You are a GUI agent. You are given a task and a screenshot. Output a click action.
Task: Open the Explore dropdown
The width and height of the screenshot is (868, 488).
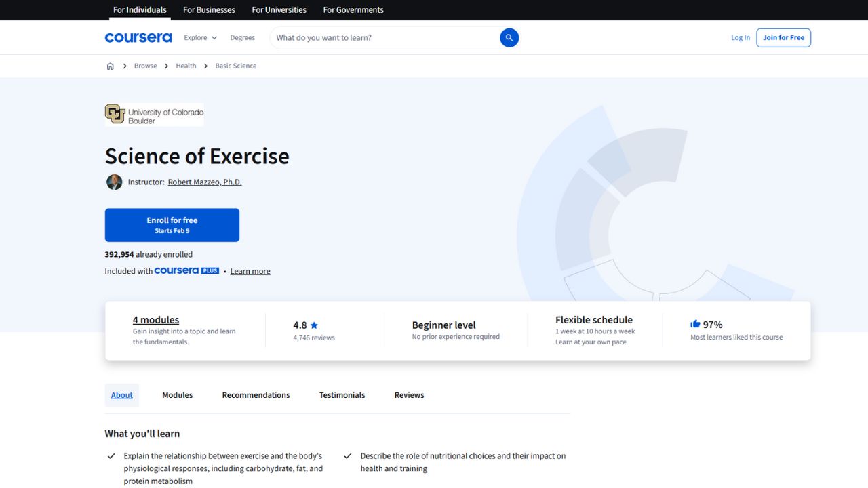tap(200, 37)
